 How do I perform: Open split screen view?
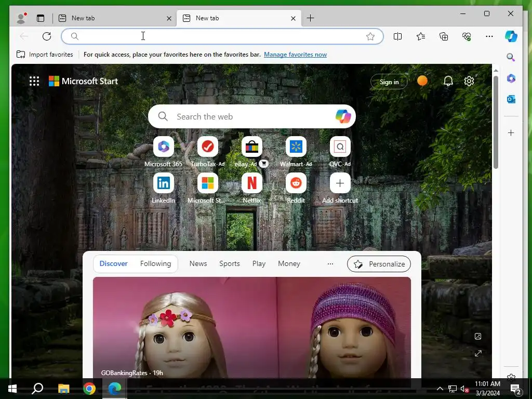coord(397,36)
